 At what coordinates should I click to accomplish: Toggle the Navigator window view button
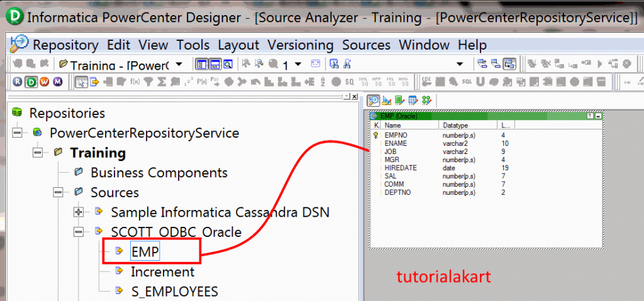pyautogui.click(x=202, y=64)
